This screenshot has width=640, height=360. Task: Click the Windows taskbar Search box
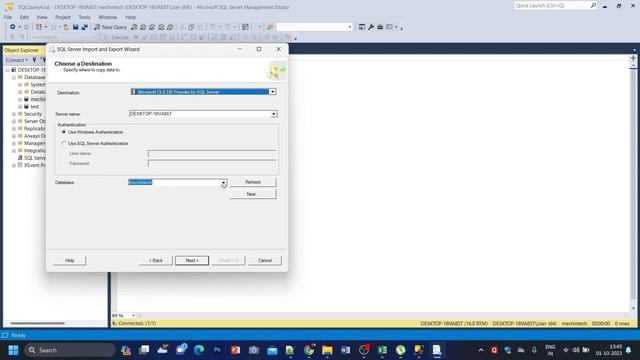pyautogui.click(x=69, y=350)
